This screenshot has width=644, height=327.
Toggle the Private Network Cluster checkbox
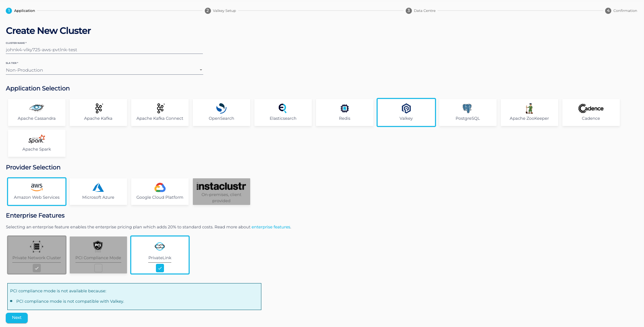pyautogui.click(x=37, y=268)
